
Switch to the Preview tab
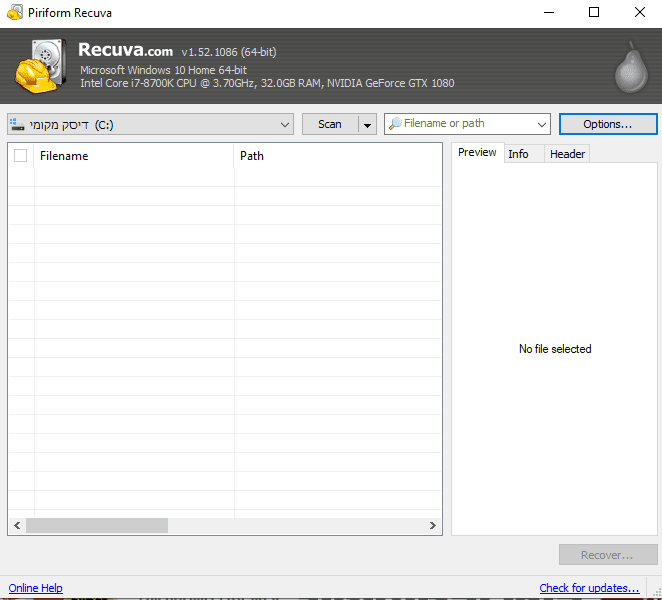coord(477,152)
